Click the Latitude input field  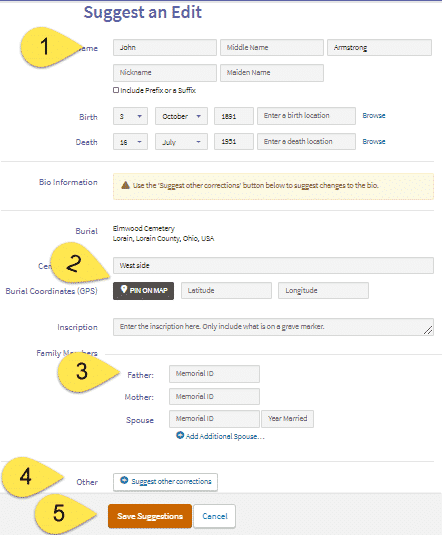click(x=226, y=290)
